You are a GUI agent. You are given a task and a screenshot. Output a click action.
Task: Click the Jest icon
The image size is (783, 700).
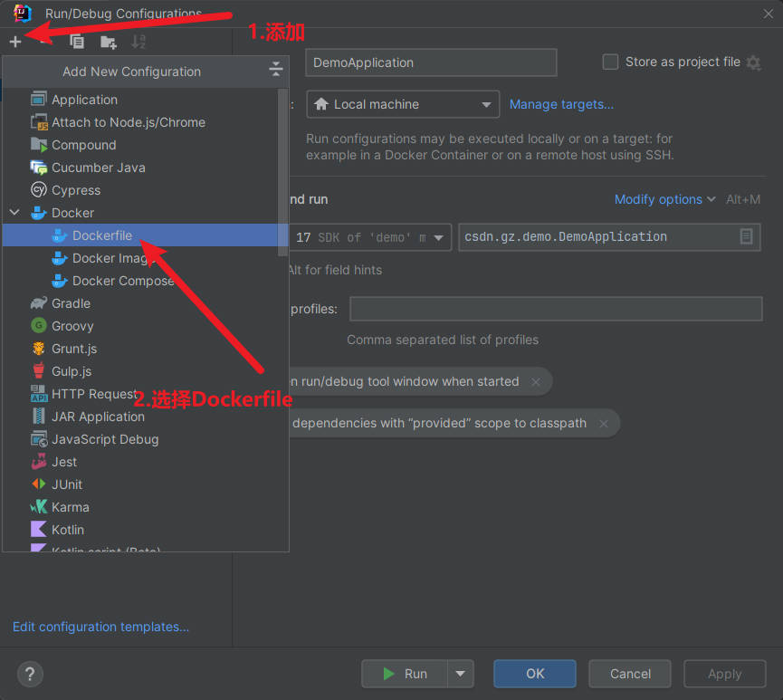[38, 462]
